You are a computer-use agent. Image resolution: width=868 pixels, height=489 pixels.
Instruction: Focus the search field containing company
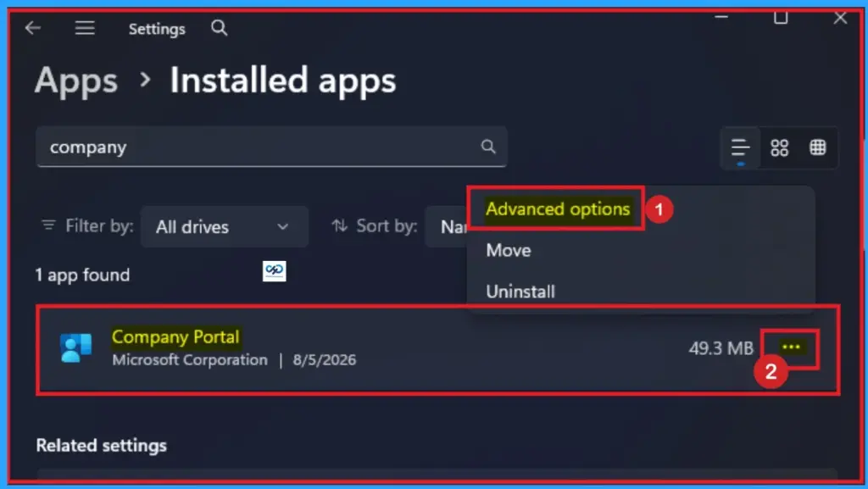[271, 147]
